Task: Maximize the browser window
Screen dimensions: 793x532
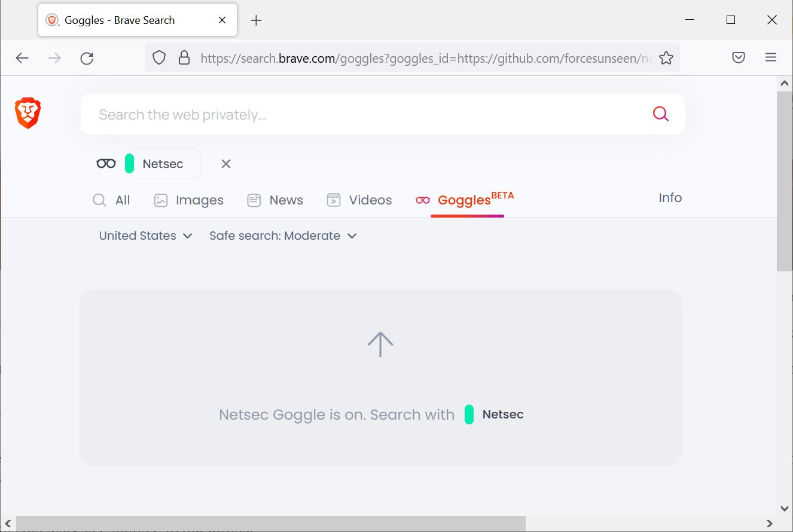Action: click(730, 20)
